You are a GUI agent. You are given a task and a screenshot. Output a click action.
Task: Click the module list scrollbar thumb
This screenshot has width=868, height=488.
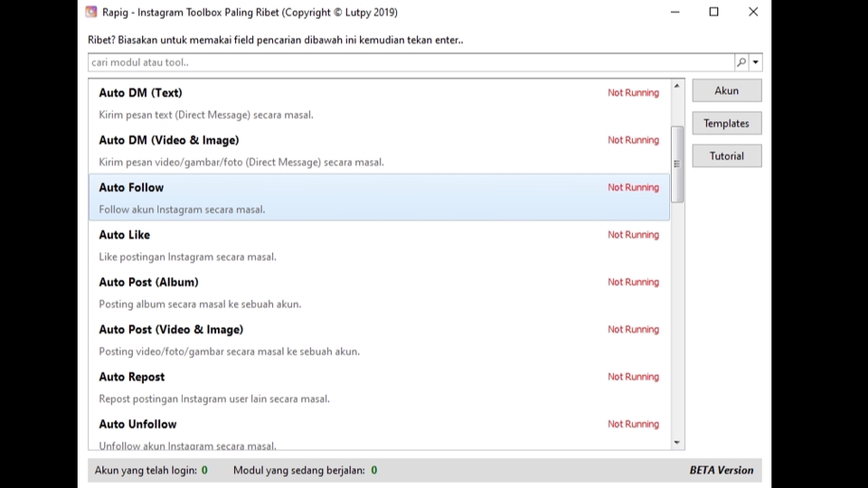pos(677,164)
